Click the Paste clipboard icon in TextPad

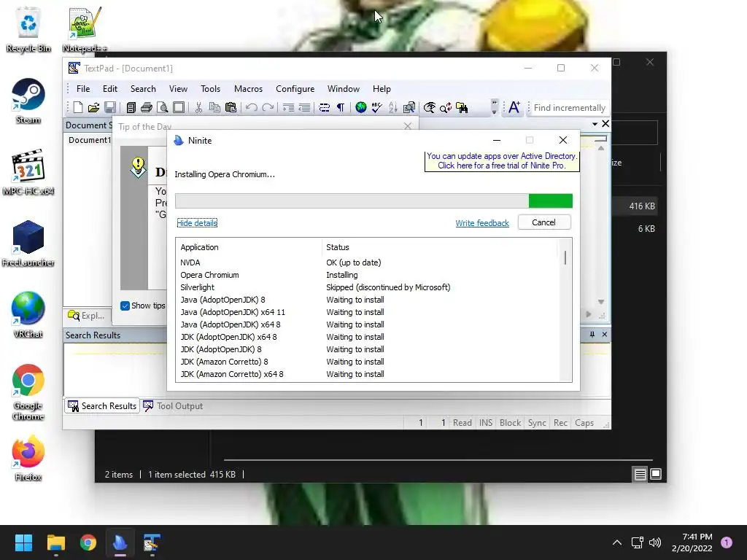pos(231,108)
